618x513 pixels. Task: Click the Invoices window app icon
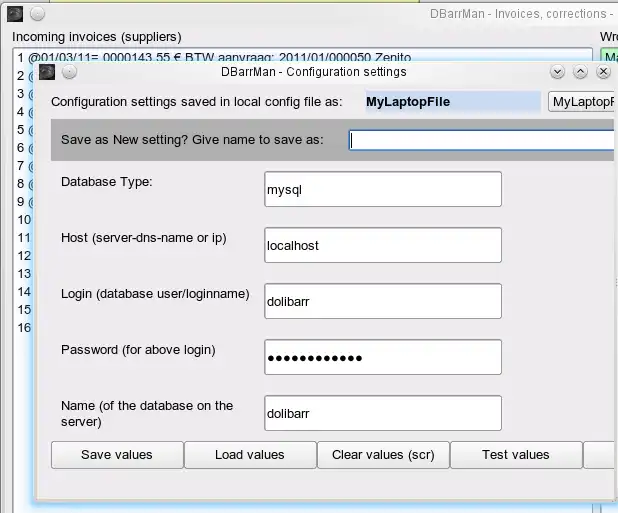15,14
